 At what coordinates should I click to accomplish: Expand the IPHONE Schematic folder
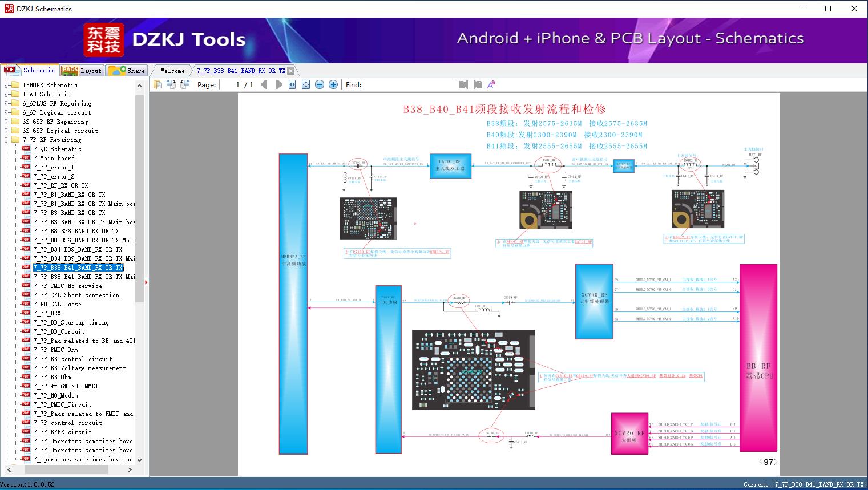pyautogui.click(x=6, y=85)
